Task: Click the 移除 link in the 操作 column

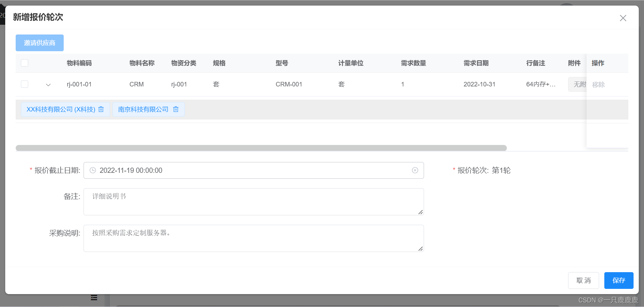Action: [x=598, y=85]
